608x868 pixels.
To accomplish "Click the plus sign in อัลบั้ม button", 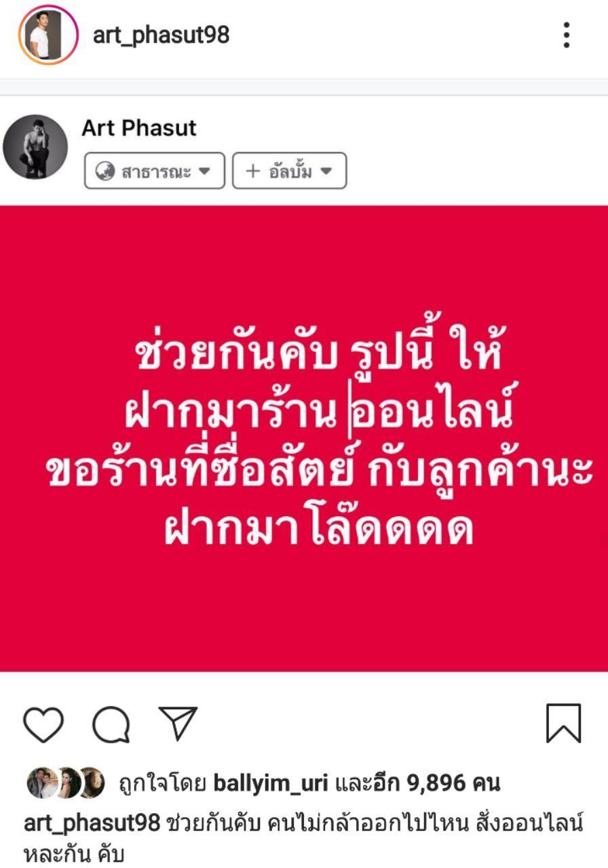I will [x=252, y=171].
